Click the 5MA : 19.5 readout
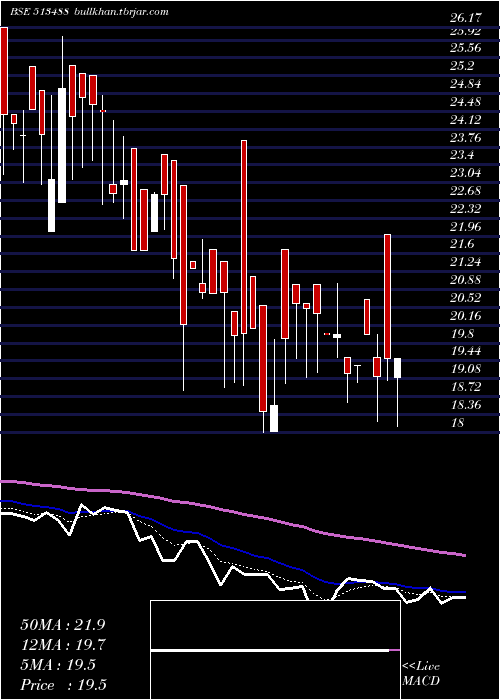Image resolution: width=500 pixels, height=700 pixels. (x=58, y=665)
